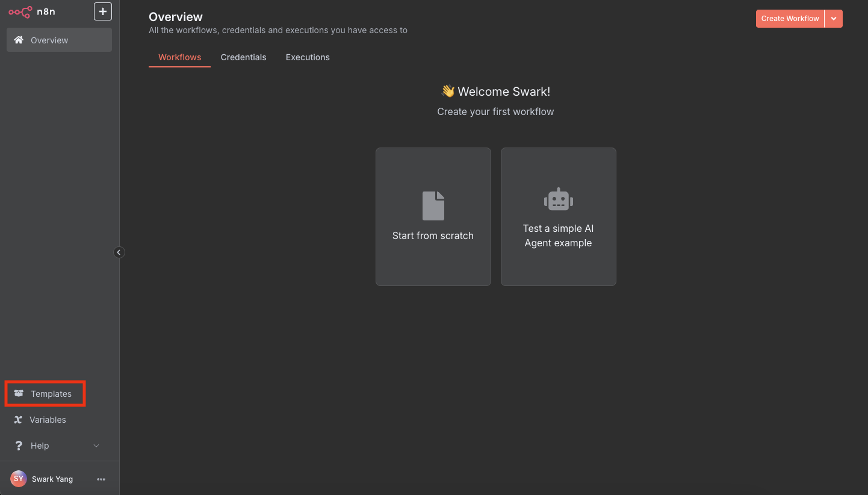868x495 pixels.
Task: Switch to the Executions tab
Action: tap(308, 57)
